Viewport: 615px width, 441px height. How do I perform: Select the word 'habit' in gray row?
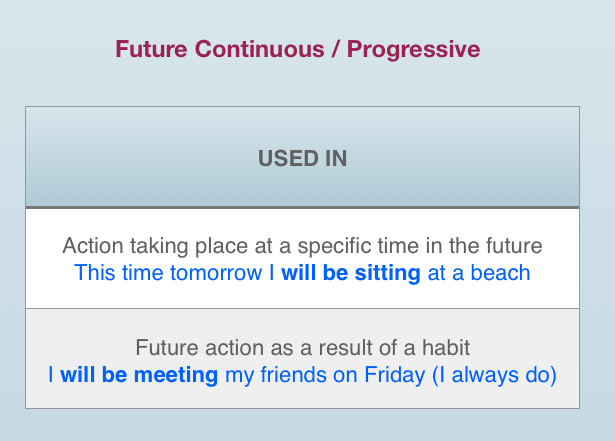[x=446, y=348]
